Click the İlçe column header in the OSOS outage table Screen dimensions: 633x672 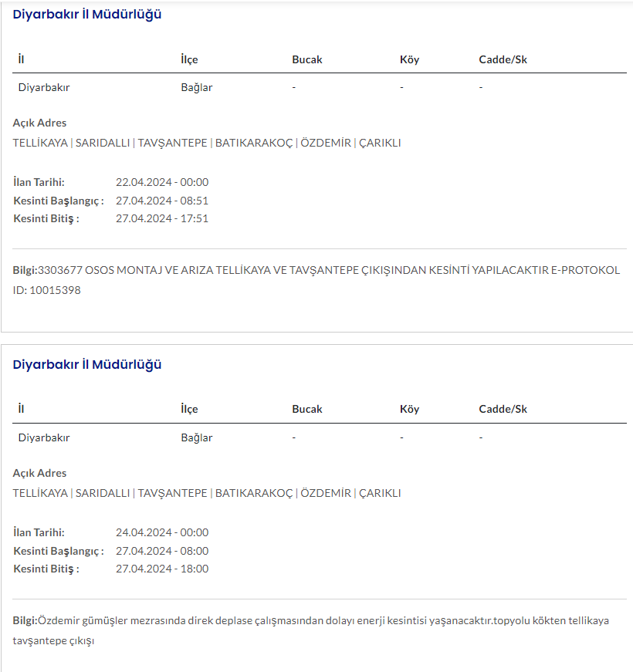(x=189, y=59)
